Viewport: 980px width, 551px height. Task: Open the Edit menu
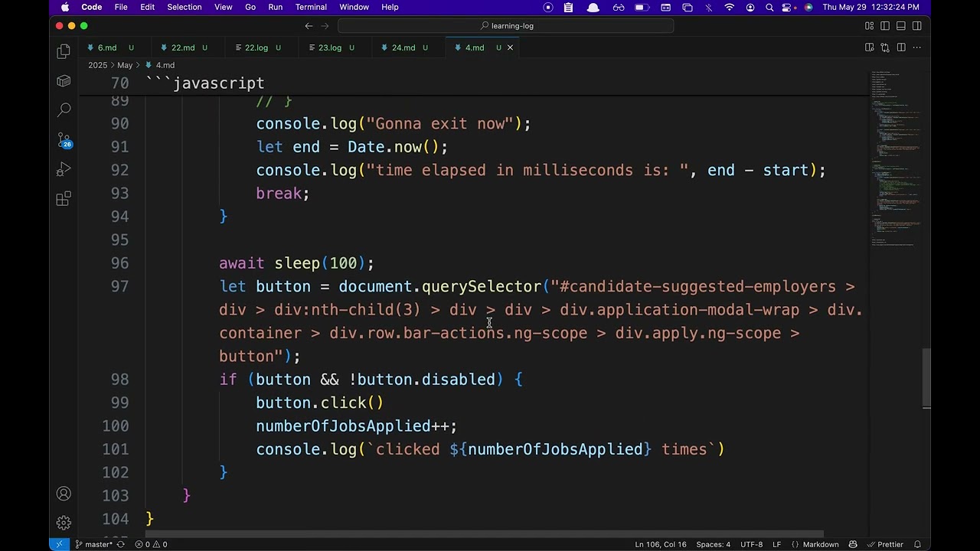point(147,7)
